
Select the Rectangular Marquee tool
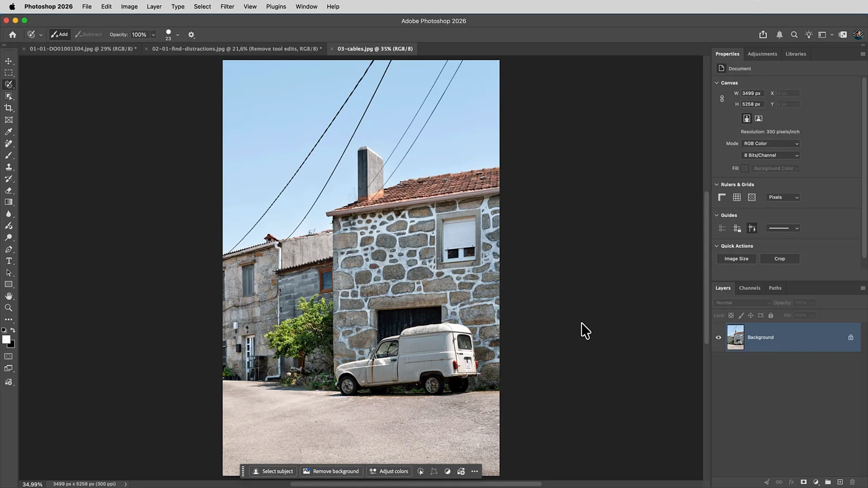click(x=9, y=73)
